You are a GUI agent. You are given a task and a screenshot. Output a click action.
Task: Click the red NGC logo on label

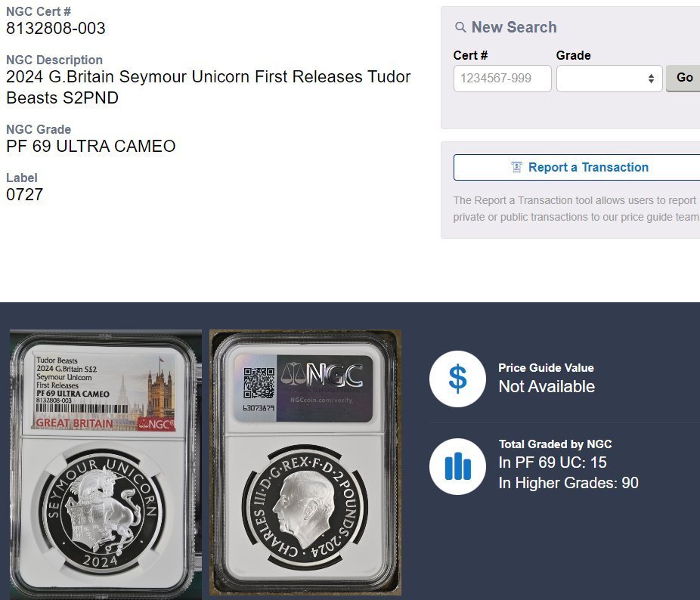point(156,424)
